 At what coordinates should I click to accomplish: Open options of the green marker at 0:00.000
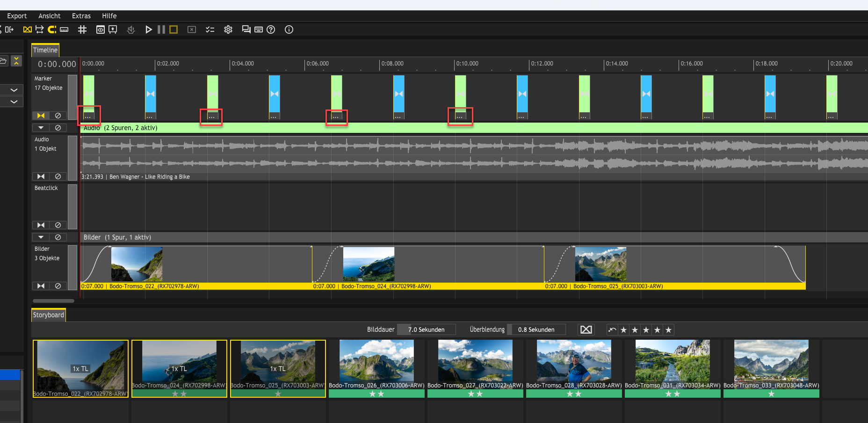tap(88, 116)
